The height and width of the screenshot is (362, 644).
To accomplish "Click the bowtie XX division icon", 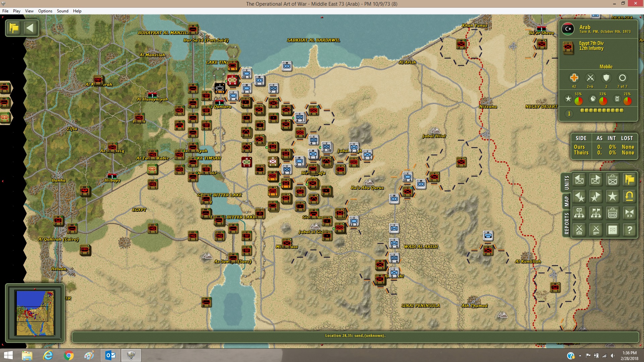I will pyautogui.click(x=629, y=213).
